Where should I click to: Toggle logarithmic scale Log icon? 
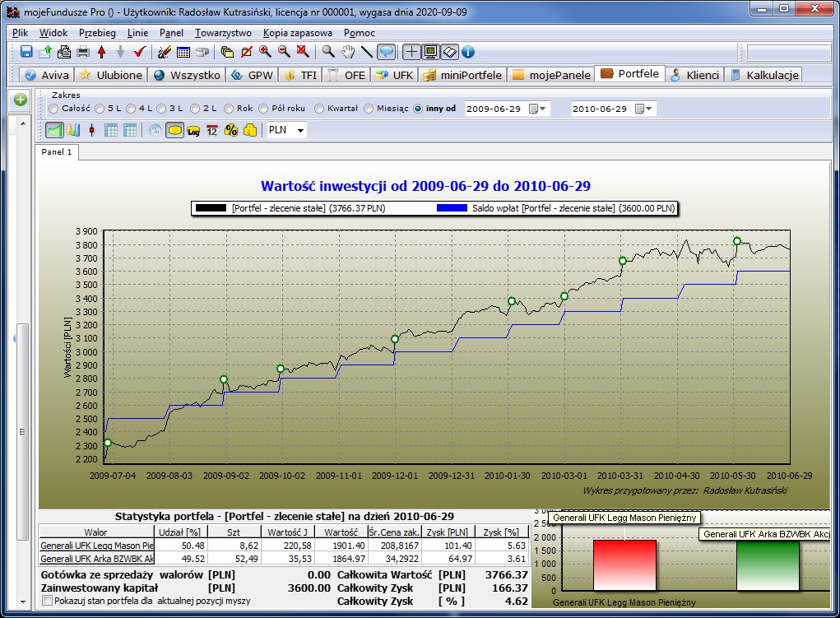[193, 130]
